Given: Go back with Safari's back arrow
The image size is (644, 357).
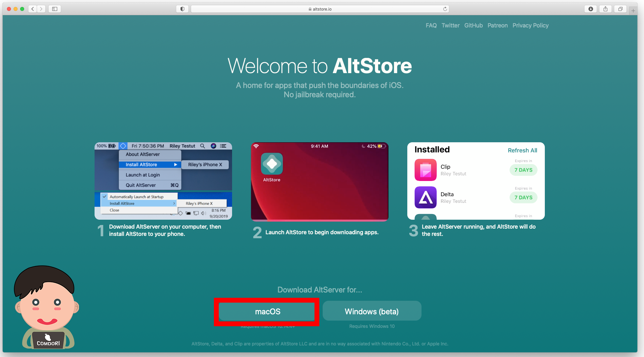Looking at the screenshot, I should point(32,9).
